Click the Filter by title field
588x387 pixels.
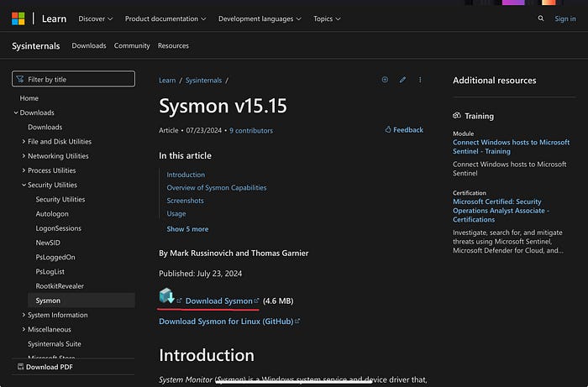click(74, 79)
